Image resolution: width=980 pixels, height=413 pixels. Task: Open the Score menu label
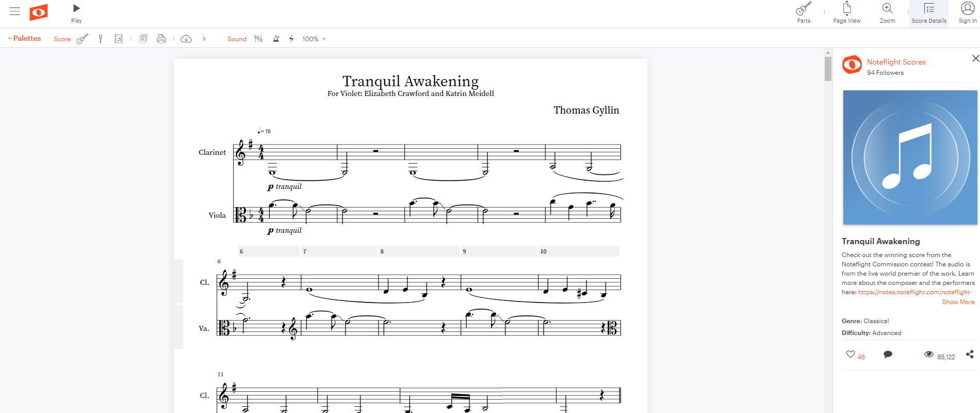[x=62, y=39]
